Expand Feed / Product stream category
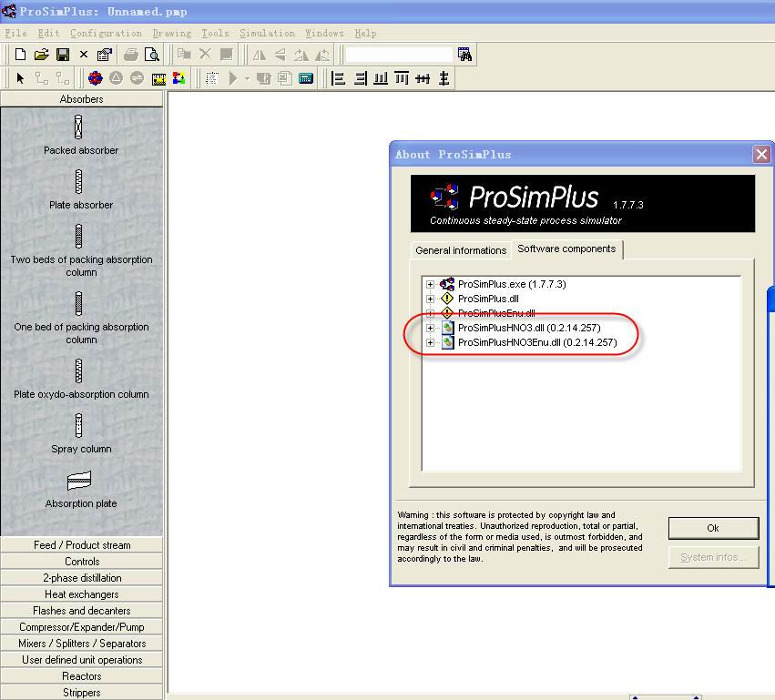Image resolution: width=775 pixels, height=700 pixels. click(82, 545)
